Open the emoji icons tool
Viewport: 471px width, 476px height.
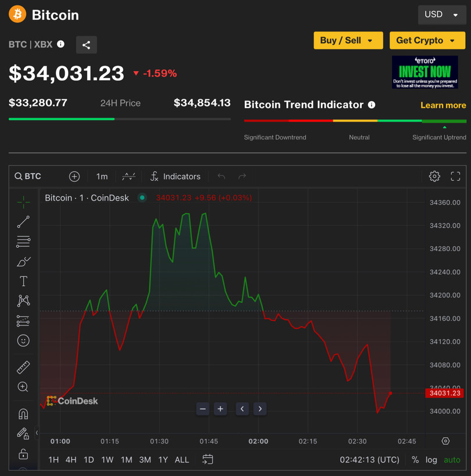[23, 341]
